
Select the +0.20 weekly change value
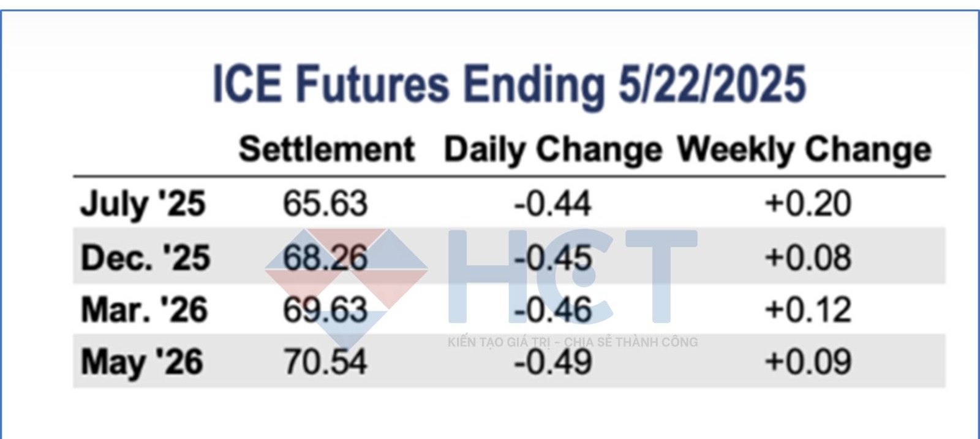pyautogui.click(x=808, y=204)
